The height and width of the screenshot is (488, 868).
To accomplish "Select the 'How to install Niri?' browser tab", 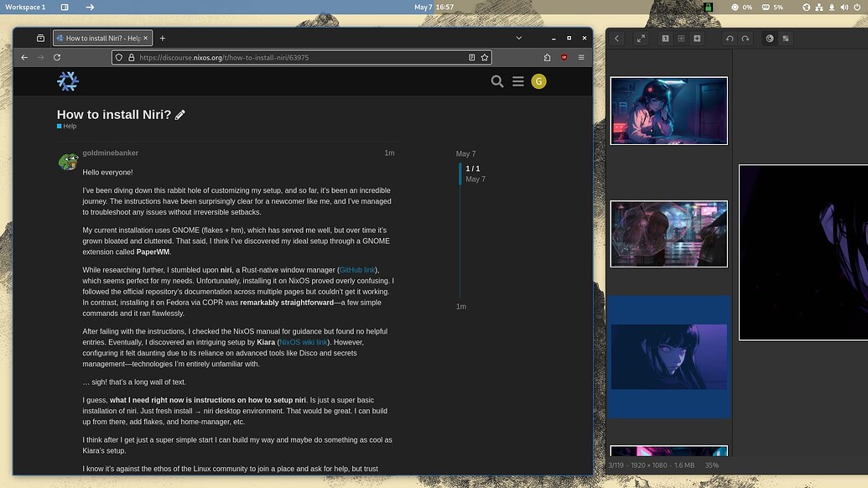I will 98,38.
